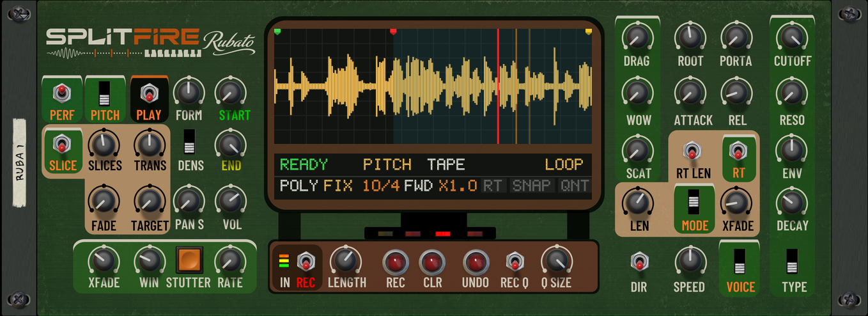Click the UNDO button

click(476, 262)
